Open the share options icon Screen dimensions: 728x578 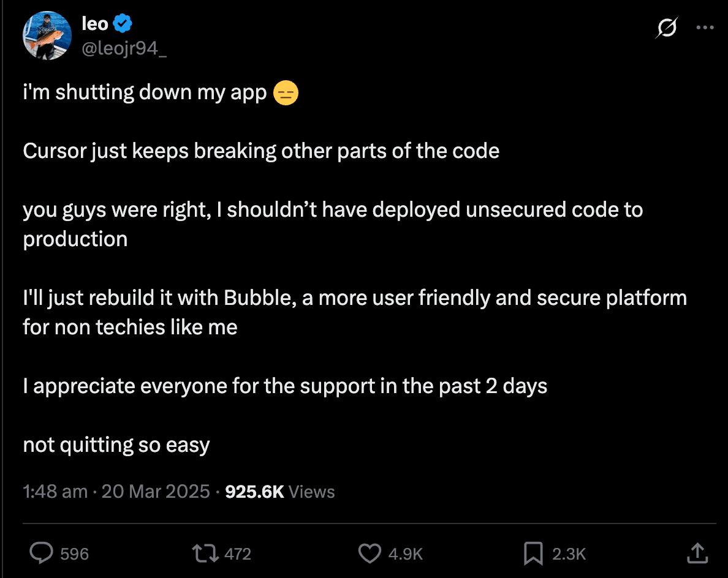tap(697, 554)
